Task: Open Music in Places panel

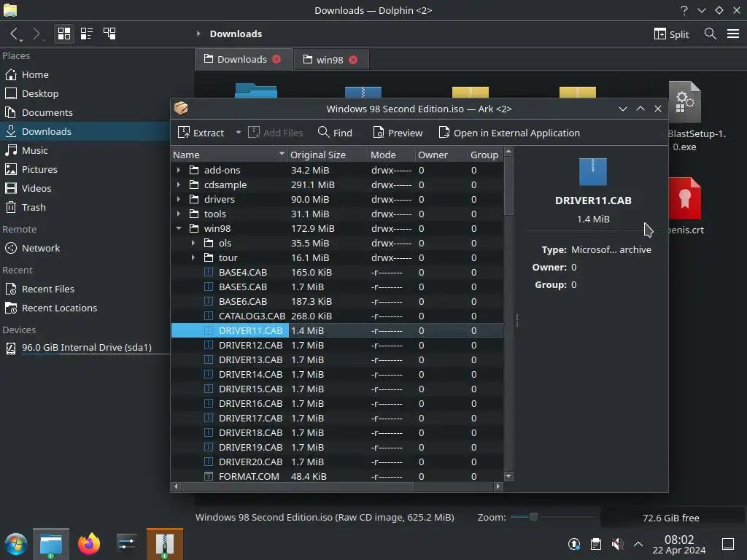Action: pyautogui.click(x=86, y=150)
